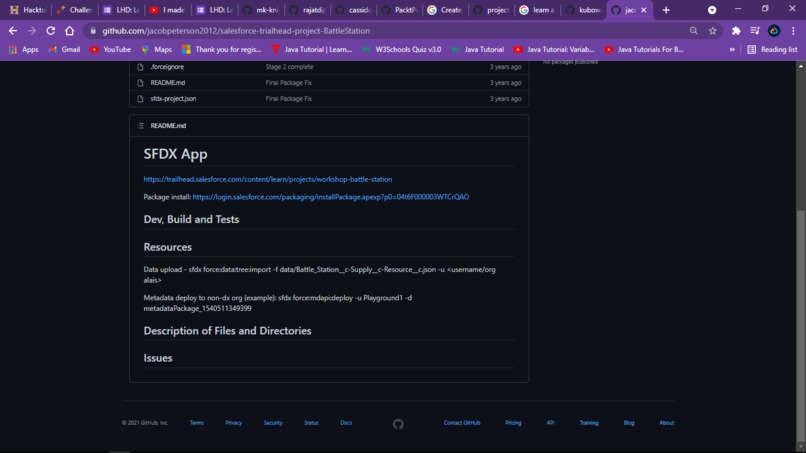Open the 'Java Tutorial | Learn...' bookmark

[312, 49]
